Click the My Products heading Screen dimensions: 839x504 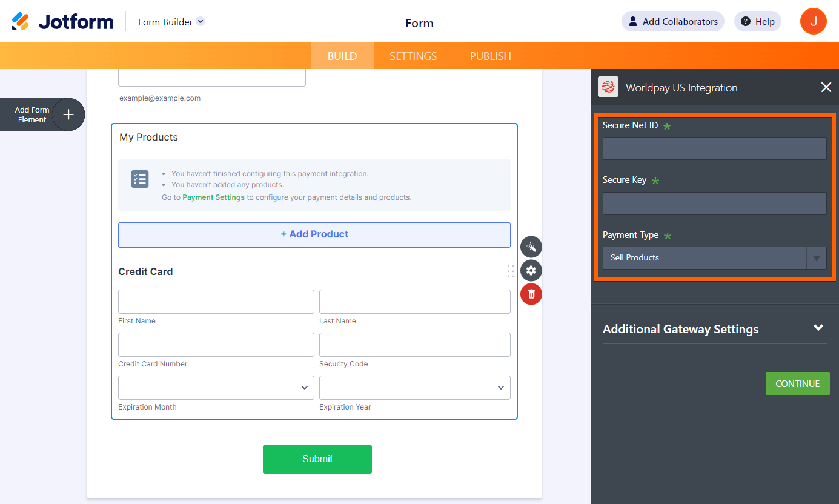click(148, 138)
